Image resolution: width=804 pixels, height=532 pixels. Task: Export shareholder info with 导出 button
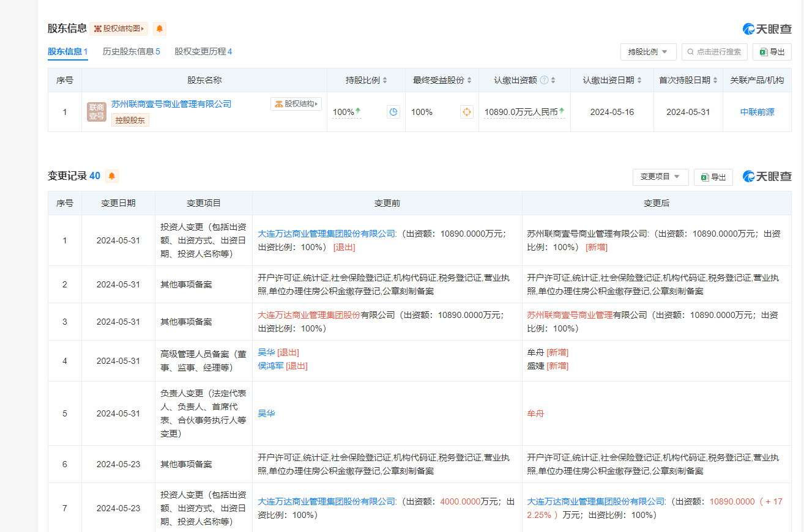[x=772, y=52]
